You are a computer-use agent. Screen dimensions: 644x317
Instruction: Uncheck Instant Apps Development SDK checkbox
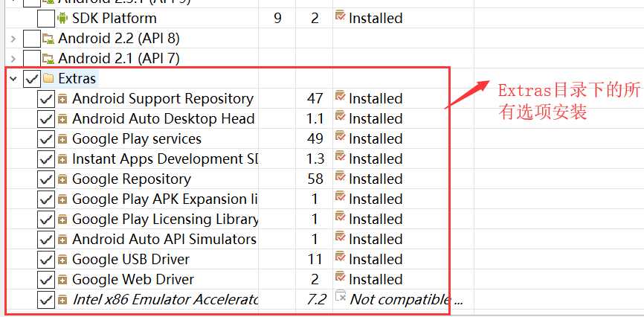coord(45,159)
